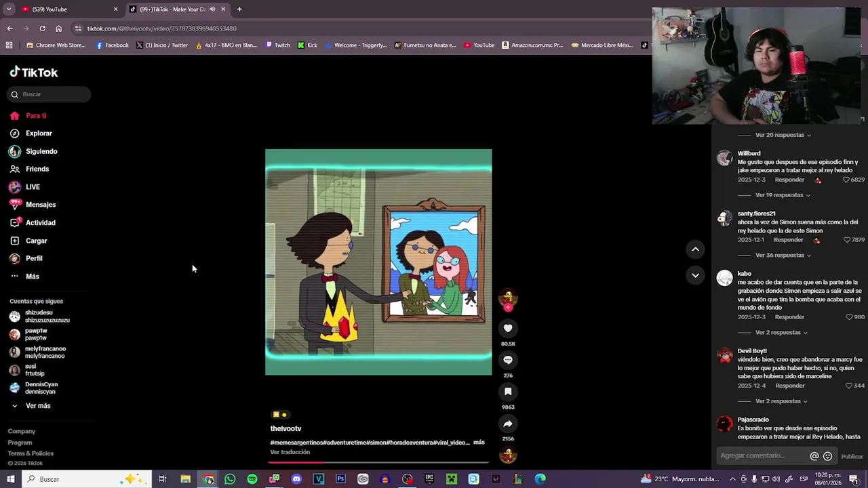Open WhatsApp from the taskbar
Viewport: 868px width, 488px height.
(230, 479)
